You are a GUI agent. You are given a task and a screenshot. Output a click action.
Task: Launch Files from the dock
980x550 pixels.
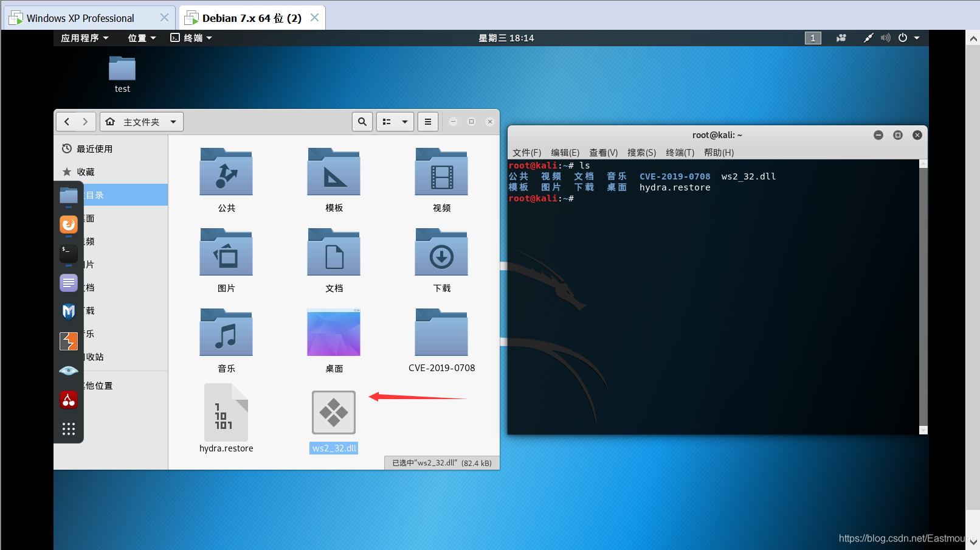(x=69, y=195)
